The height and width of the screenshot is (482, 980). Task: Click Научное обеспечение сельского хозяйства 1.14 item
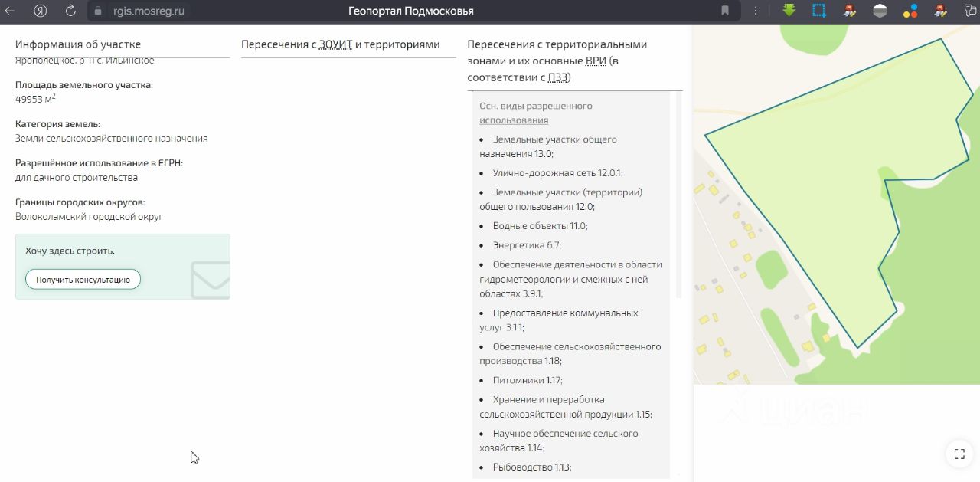click(559, 441)
